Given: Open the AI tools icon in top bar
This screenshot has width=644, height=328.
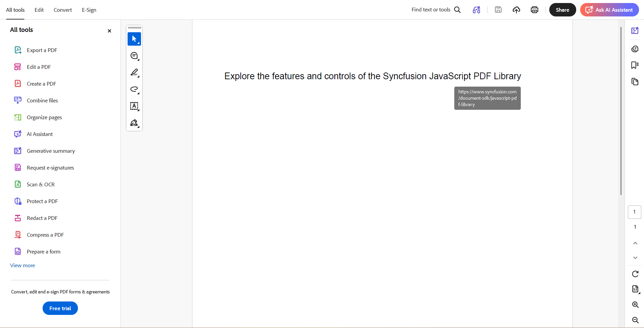Looking at the screenshot, I should (476, 10).
